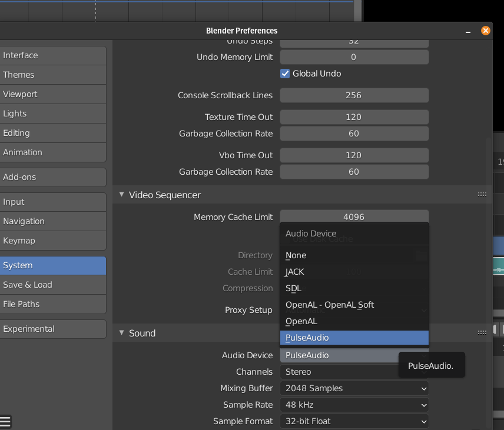Viewport: 504px width, 430px height.
Task: Open the Keymap preferences tab
Action: (x=53, y=241)
